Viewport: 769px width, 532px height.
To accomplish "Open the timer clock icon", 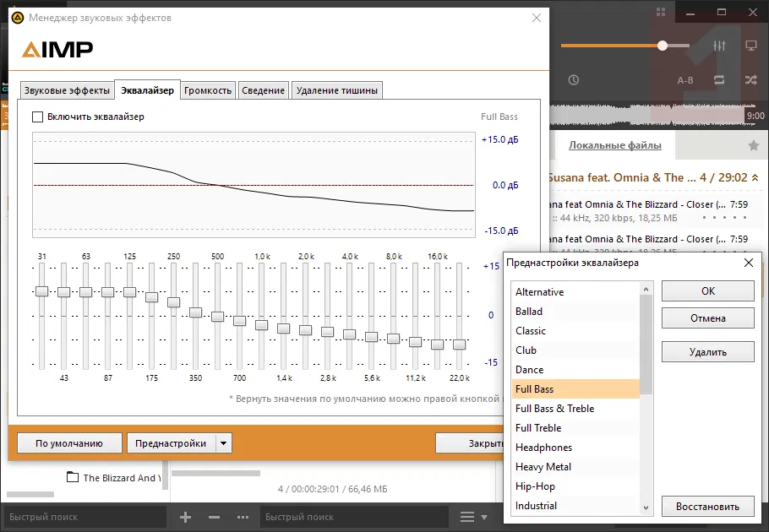I will [573, 80].
